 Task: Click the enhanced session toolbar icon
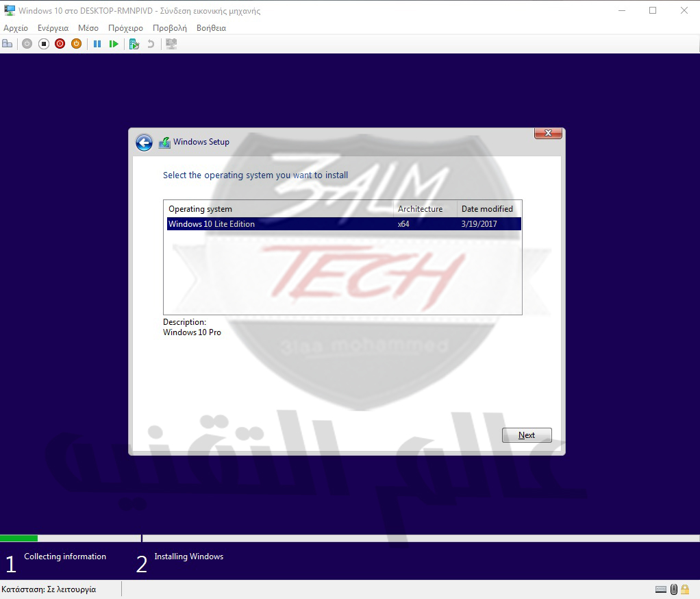pyautogui.click(x=171, y=44)
